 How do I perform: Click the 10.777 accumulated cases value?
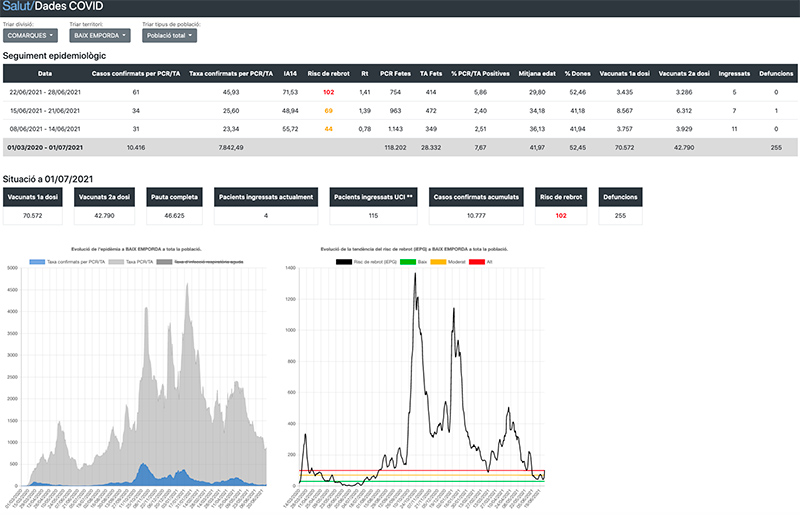click(476, 216)
